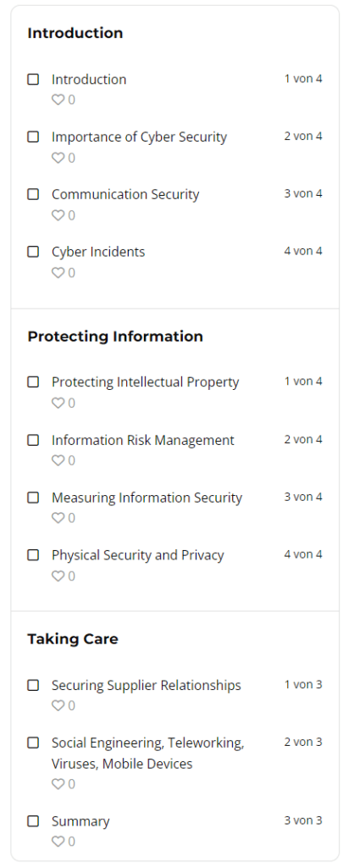Open Physical Security and Privacy lesson
The width and height of the screenshot is (343, 868).
pyautogui.click(x=138, y=555)
